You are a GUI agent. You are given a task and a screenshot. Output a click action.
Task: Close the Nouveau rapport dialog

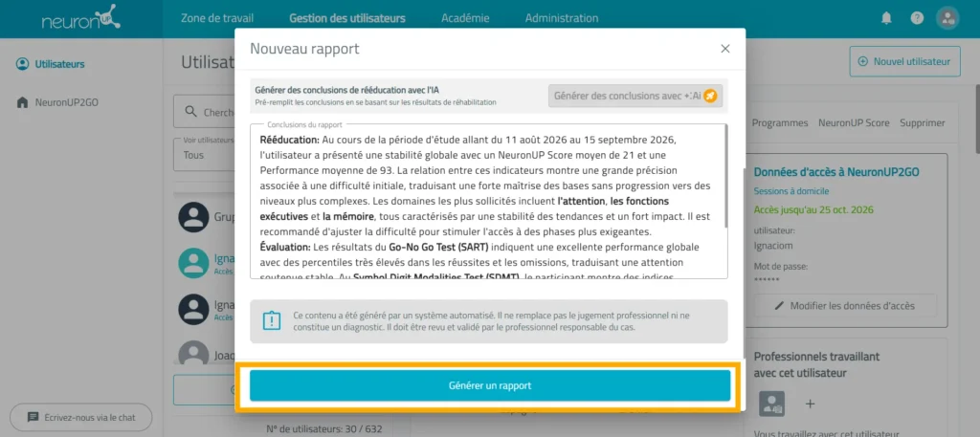tap(725, 49)
